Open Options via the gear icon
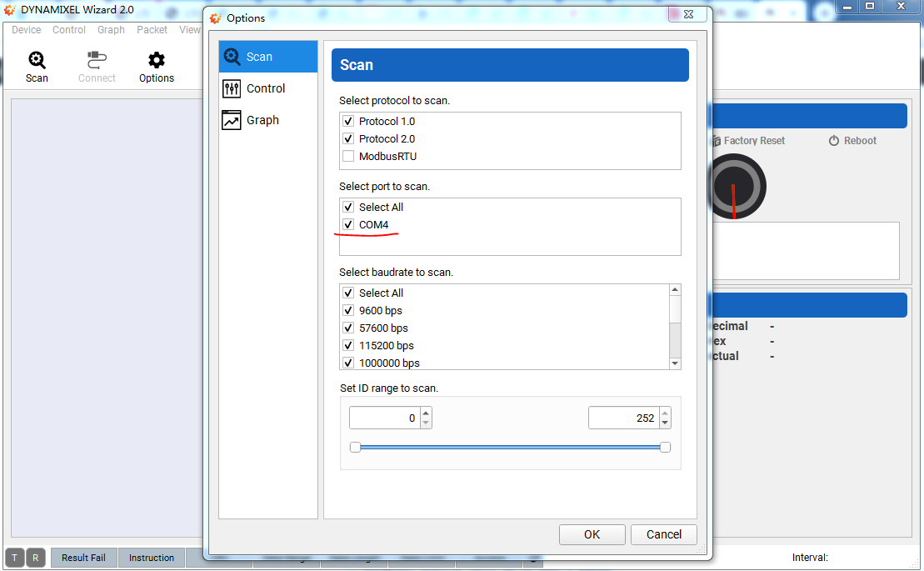This screenshot has height=571, width=924. pyautogui.click(x=157, y=60)
